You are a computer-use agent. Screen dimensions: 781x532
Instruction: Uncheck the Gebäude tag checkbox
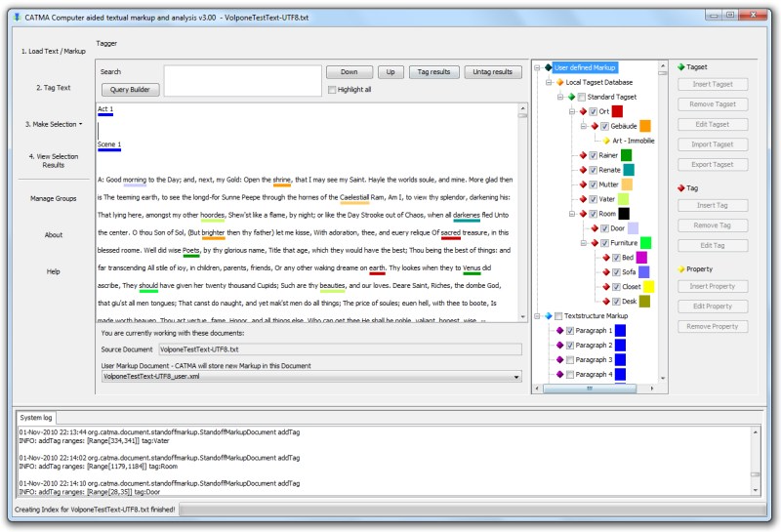tap(604, 126)
